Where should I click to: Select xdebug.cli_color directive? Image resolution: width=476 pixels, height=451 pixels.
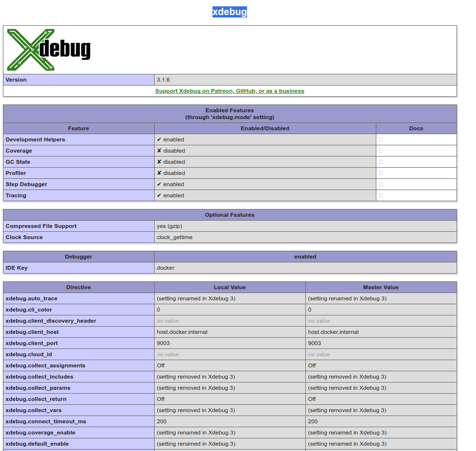point(29,310)
